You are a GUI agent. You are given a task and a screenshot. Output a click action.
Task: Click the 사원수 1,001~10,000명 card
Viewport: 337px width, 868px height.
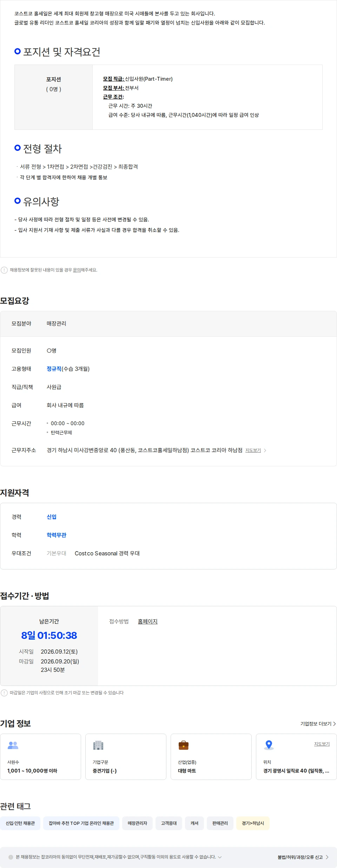(40, 757)
